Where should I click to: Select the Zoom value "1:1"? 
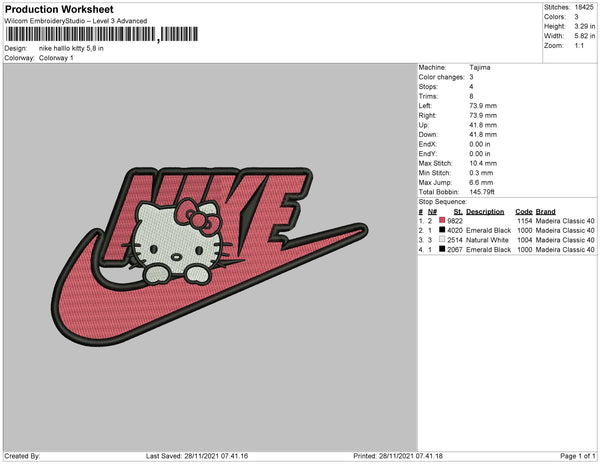(579, 46)
